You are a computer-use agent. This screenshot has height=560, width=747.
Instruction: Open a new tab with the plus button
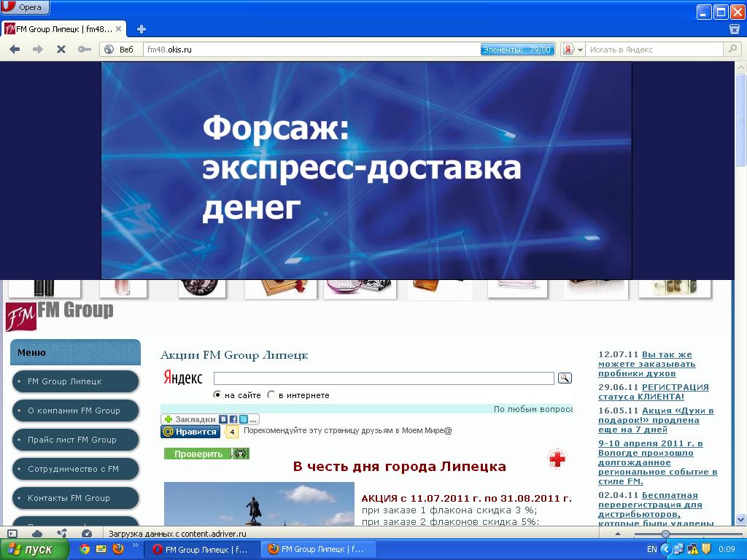141,29
